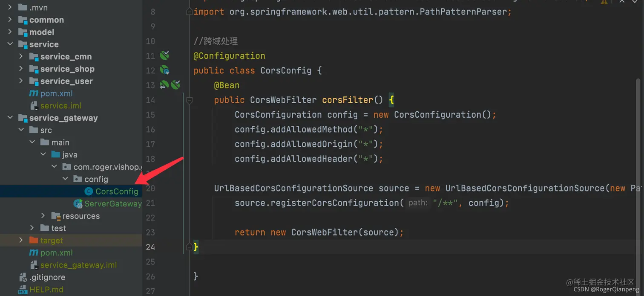
Task: Collapse the service_gateway arrow
Action: pos(10,118)
